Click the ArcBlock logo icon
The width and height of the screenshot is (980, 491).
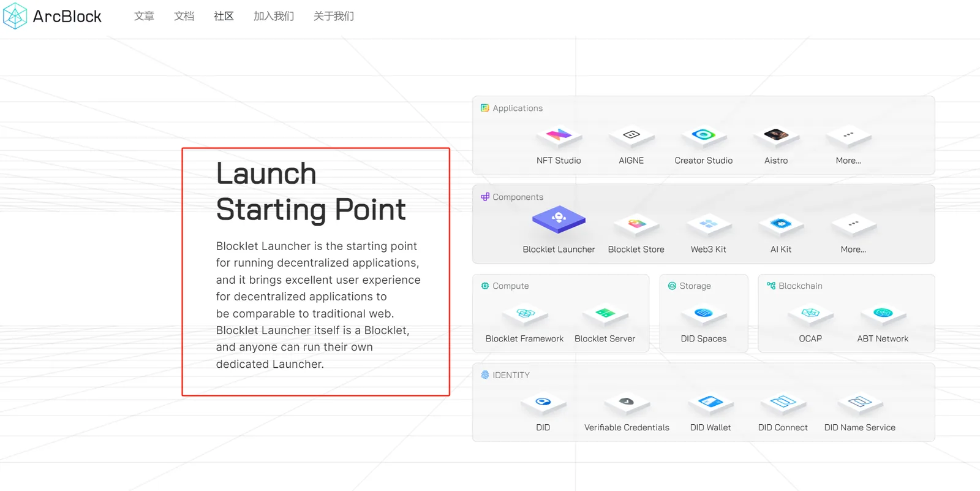point(15,16)
